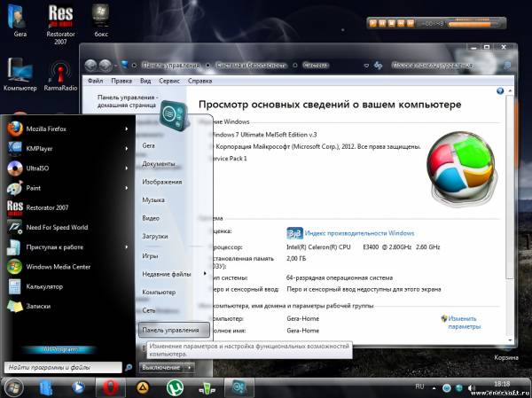The height and width of the screenshot is (398, 532).
Task: Open the Вид menu
Action: pos(145,81)
